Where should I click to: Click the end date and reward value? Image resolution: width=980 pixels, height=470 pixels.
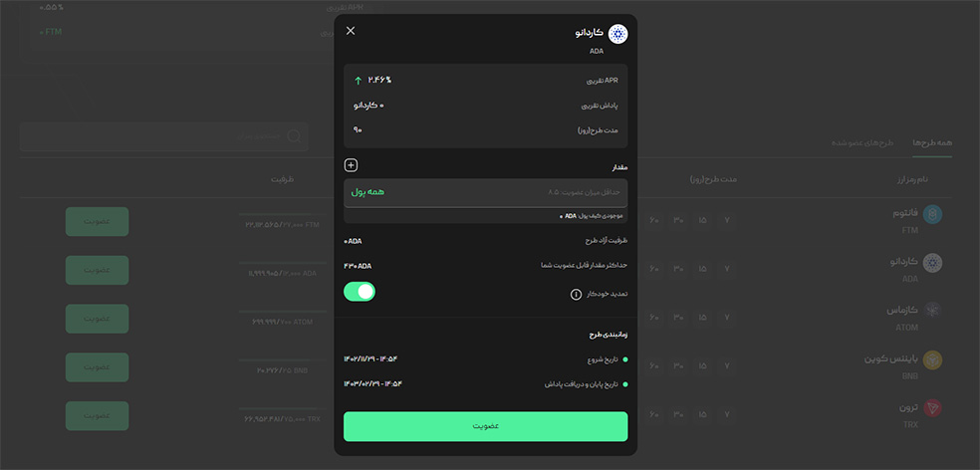point(372,383)
